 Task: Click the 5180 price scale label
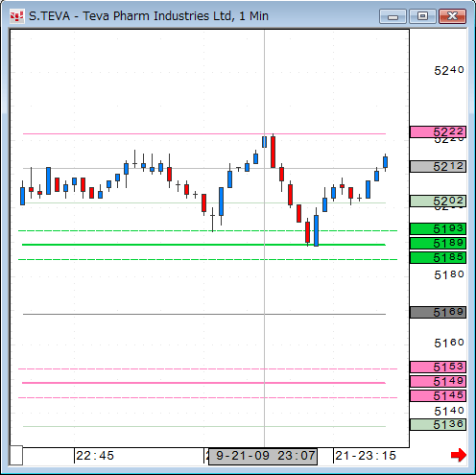point(449,274)
